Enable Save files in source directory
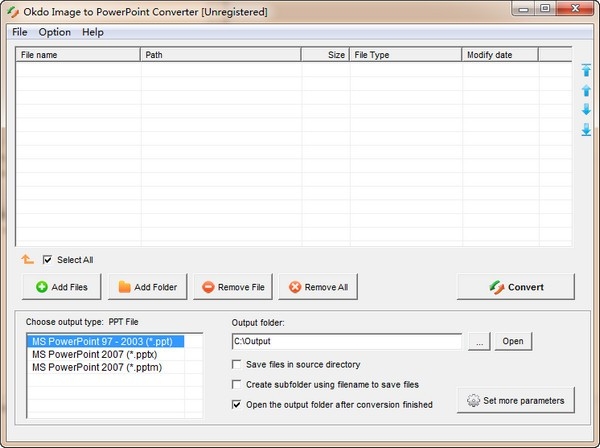 (x=236, y=364)
